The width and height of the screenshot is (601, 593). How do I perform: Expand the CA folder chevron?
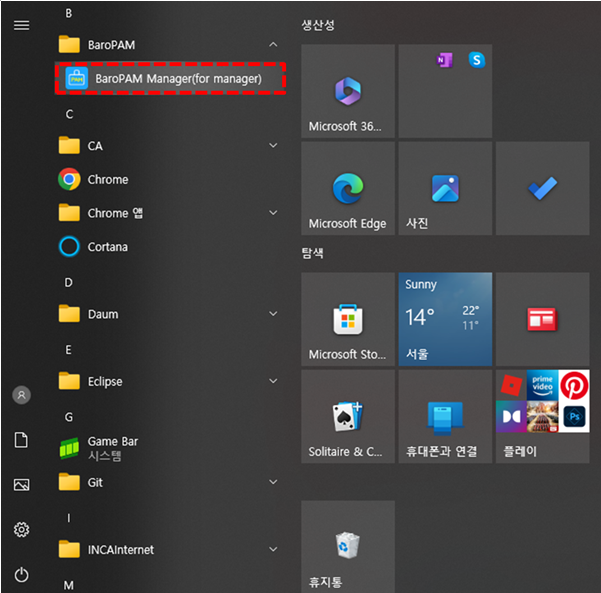[273, 146]
